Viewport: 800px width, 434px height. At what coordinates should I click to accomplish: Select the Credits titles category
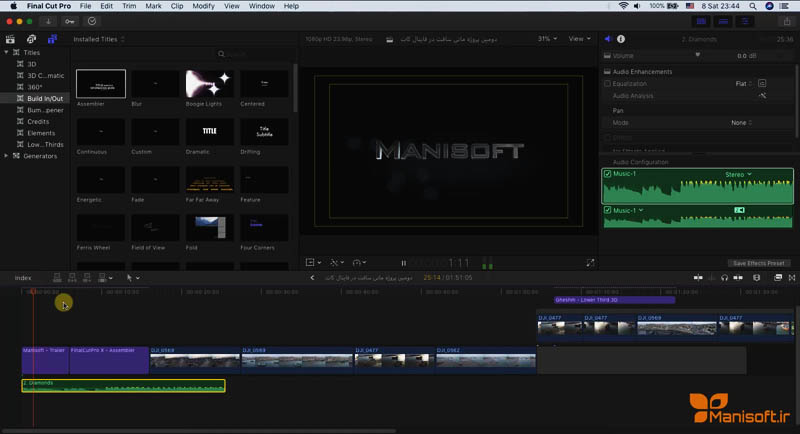click(38, 121)
